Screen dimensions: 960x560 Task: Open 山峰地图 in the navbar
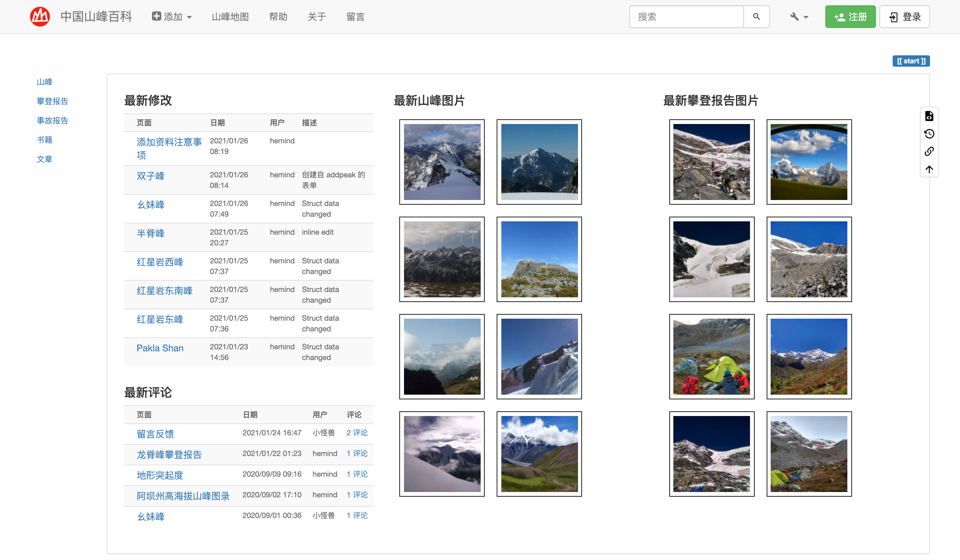point(230,17)
